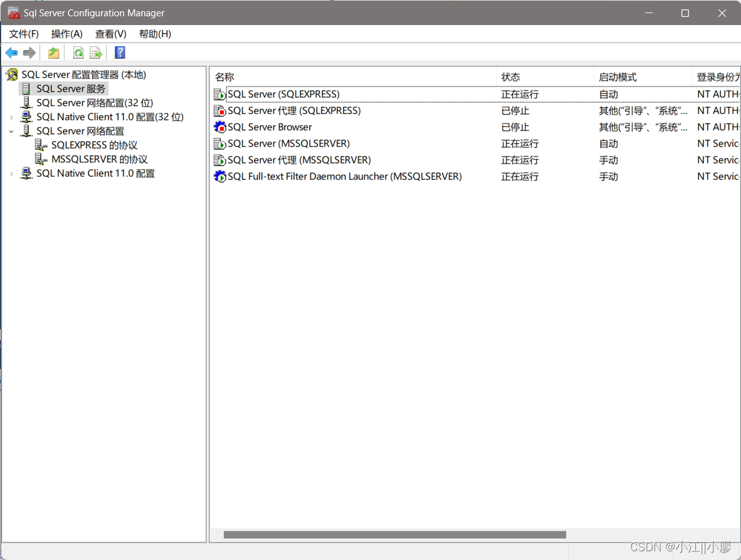Image resolution: width=741 pixels, height=560 pixels.
Task: Open help using the question mark icon
Action: [x=119, y=53]
